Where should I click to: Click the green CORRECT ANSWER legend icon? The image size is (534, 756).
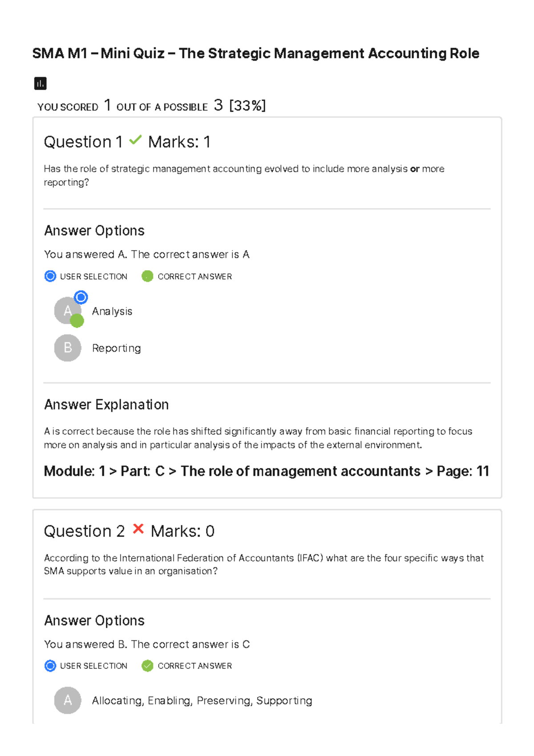click(x=147, y=276)
